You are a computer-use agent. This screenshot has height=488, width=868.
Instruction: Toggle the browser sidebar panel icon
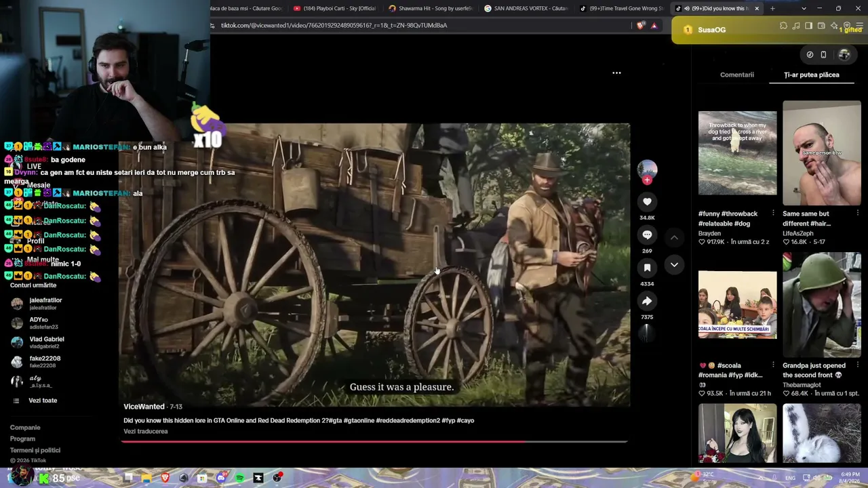coord(809,26)
